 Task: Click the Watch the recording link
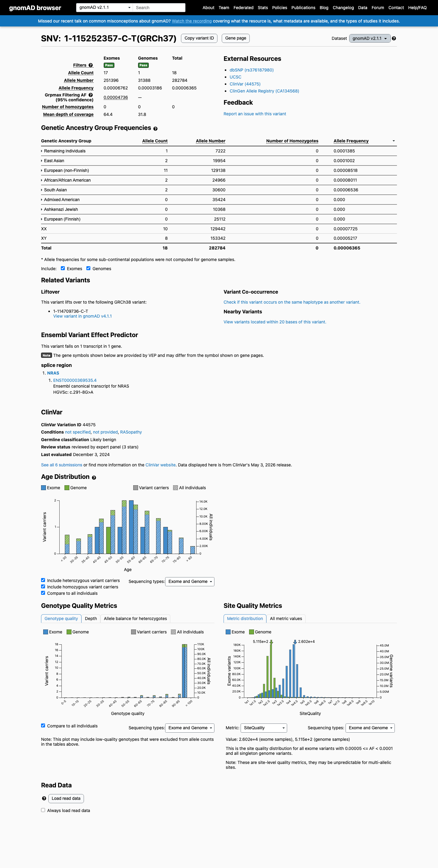(192, 21)
